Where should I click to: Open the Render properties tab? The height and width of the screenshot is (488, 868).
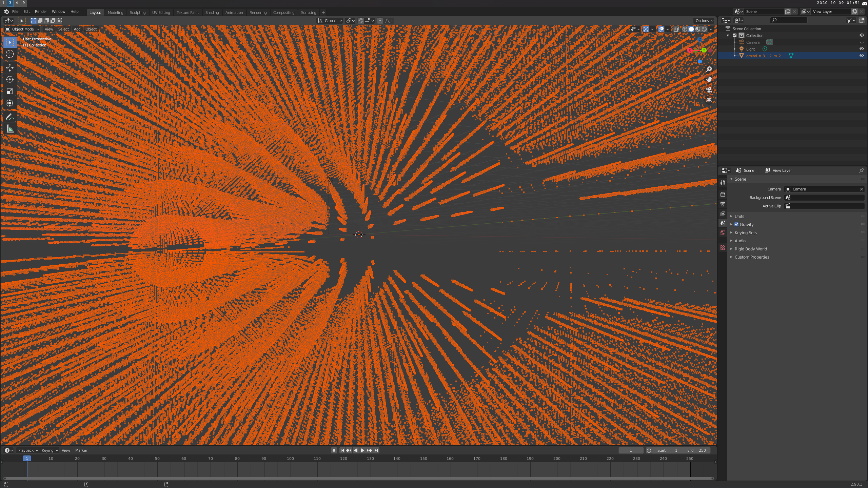point(723,194)
